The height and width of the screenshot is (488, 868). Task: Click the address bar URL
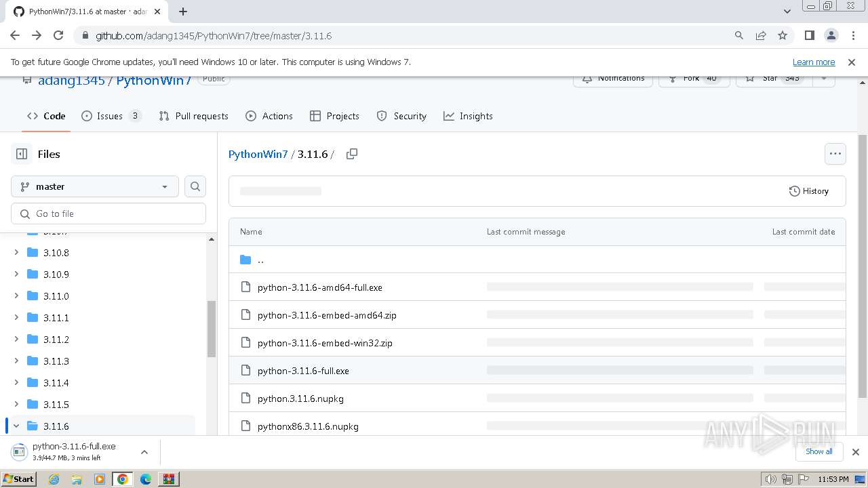click(214, 35)
